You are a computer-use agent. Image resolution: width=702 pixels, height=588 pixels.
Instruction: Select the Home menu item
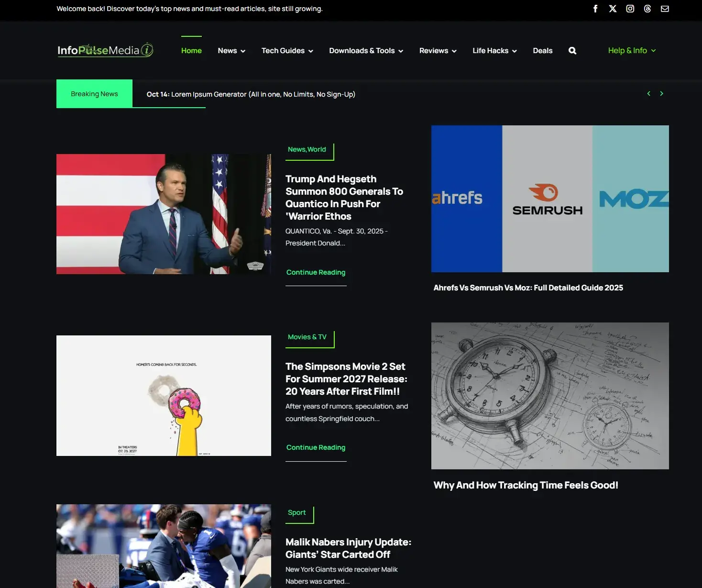[191, 50]
